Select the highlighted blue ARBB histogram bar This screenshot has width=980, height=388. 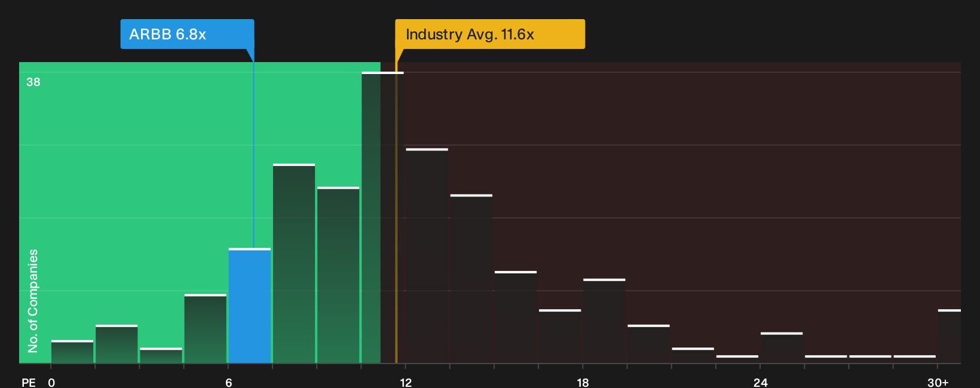pos(250,306)
